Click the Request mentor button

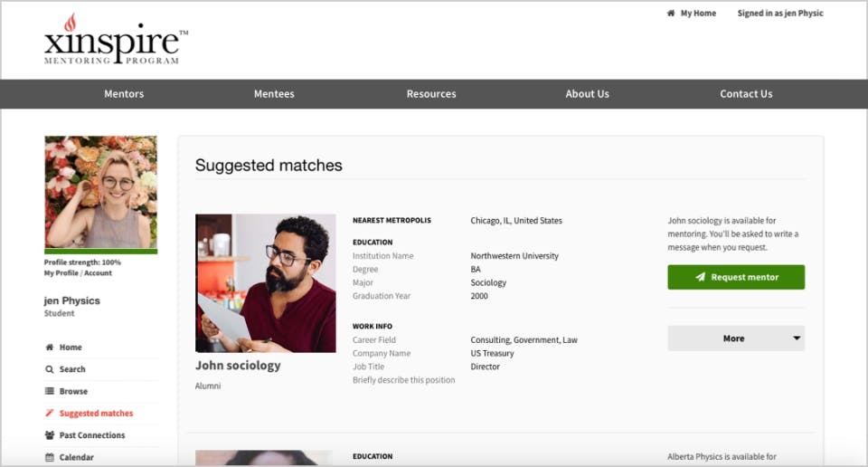point(736,277)
